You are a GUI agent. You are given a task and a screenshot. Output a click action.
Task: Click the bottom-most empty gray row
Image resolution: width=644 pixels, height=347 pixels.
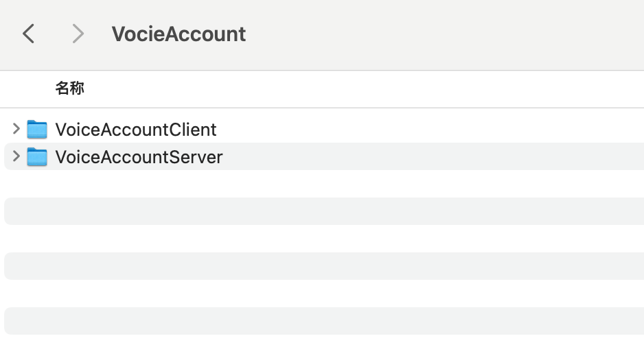tap(323, 321)
